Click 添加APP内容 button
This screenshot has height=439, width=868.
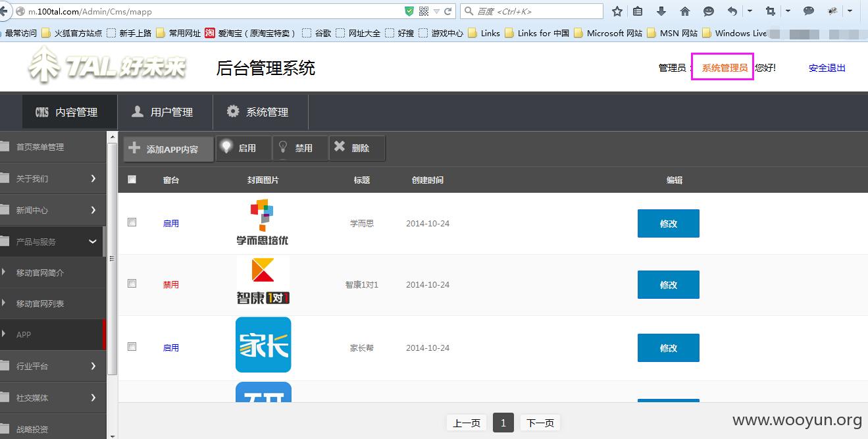point(169,149)
